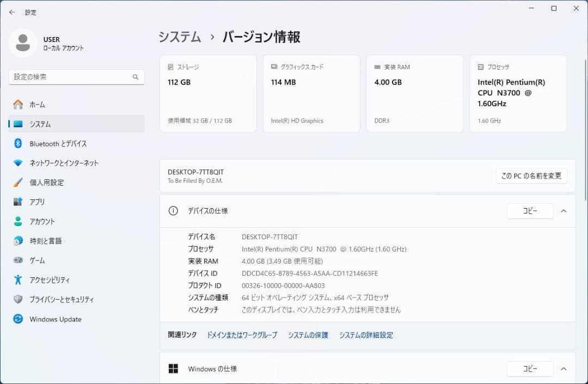The width and height of the screenshot is (588, 384).
Task: Click the graphics card icon on グラフィックス カード card
Action: click(x=274, y=66)
